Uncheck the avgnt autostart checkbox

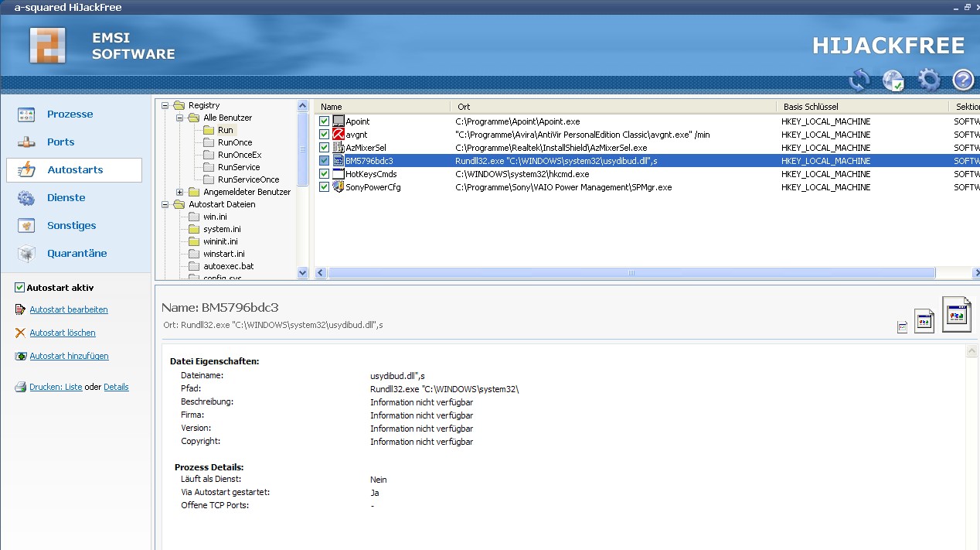(325, 135)
